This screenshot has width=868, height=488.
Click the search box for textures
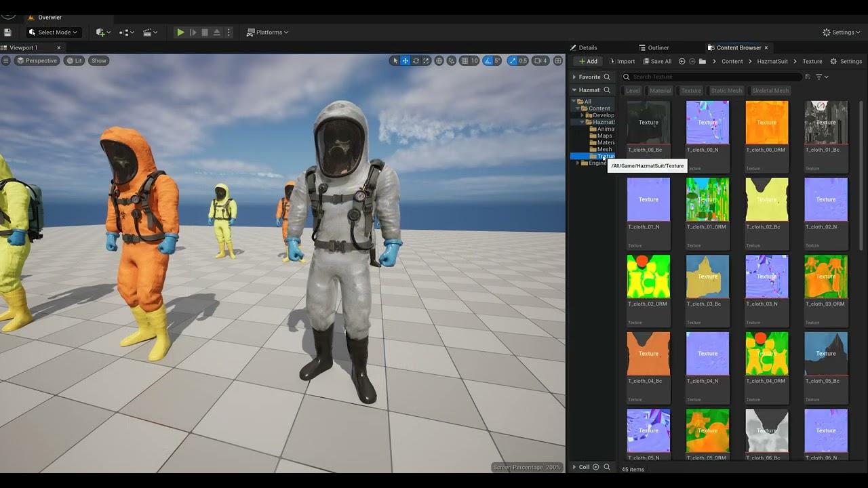[x=712, y=77]
